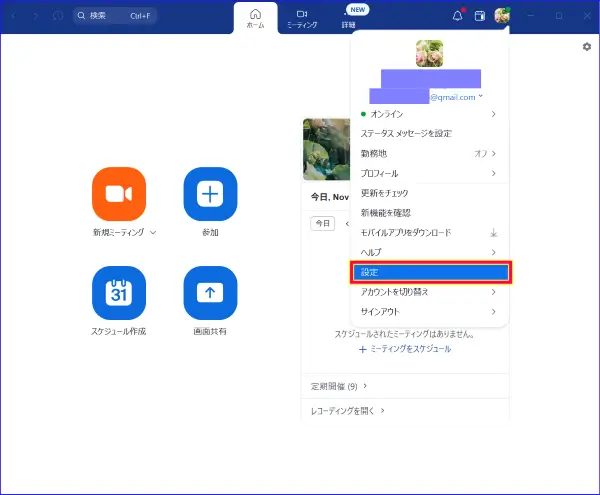
Task: Click the history clock icon
Action: tap(58, 16)
